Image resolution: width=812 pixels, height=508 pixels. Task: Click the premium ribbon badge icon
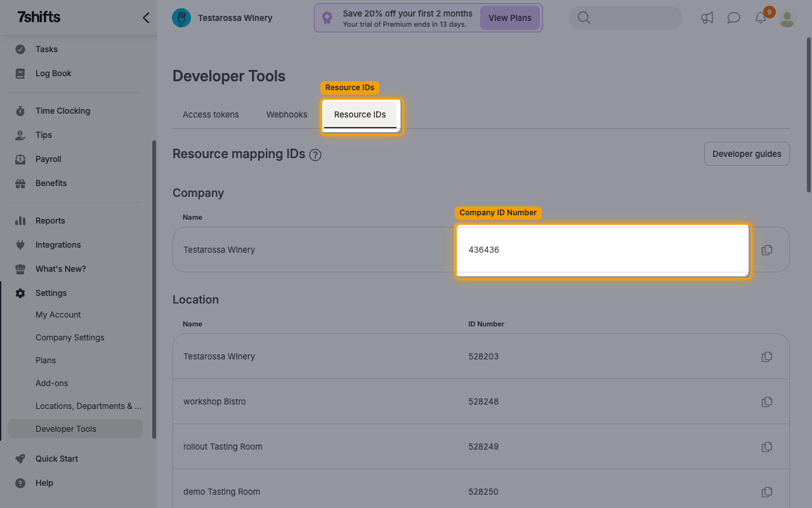tap(327, 18)
